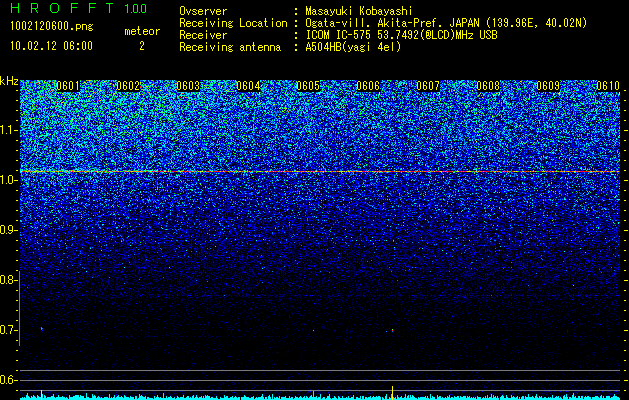Image resolution: width=629 pixels, height=400 pixels.
Task: Select the A504HB(yagi 4el) antenna text
Action: point(353,47)
